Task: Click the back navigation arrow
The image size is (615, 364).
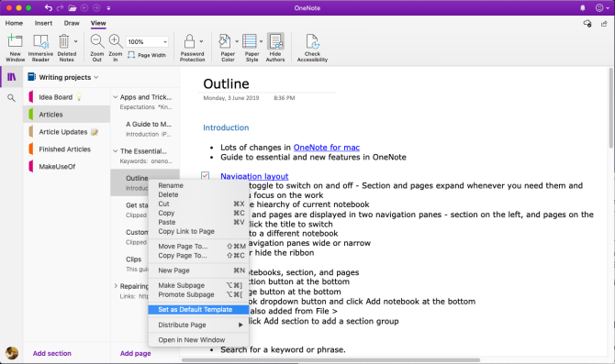Action: [x=84, y=8]
